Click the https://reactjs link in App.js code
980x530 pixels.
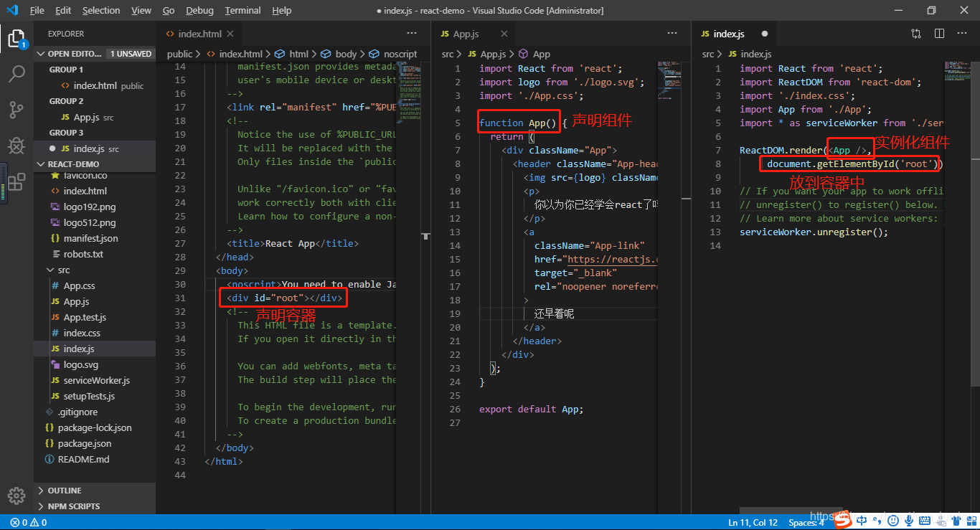[612, 260]
